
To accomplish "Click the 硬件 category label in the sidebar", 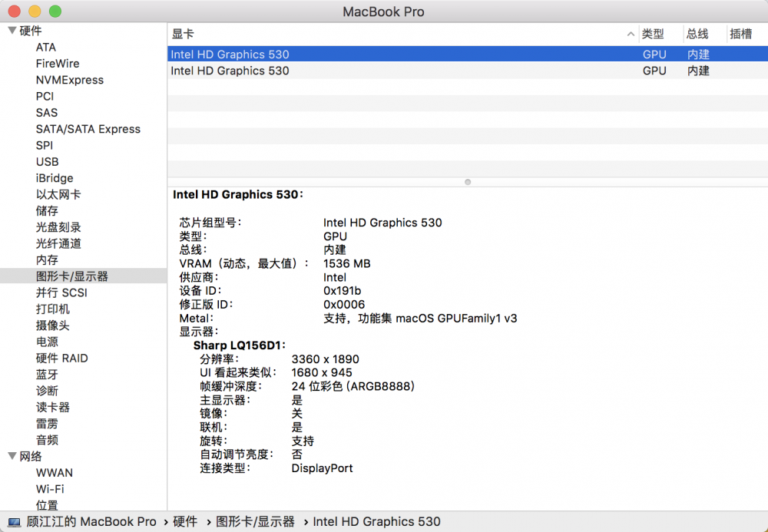I will click(31, 31).
